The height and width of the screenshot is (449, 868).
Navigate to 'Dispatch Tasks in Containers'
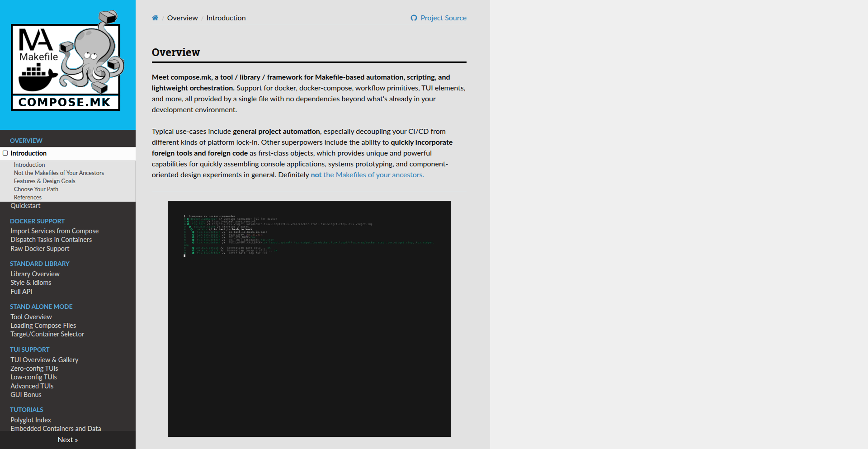(x=51, y=240)
